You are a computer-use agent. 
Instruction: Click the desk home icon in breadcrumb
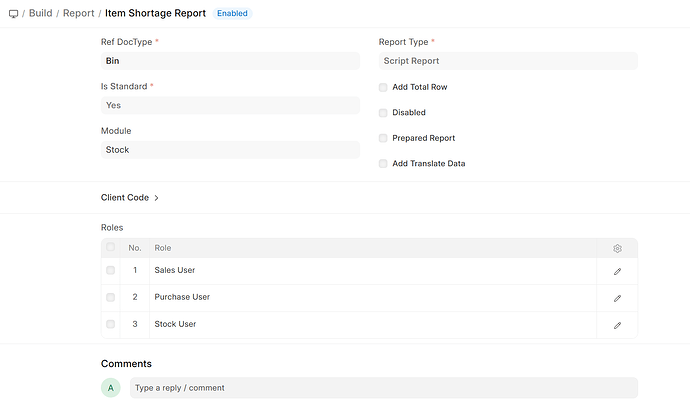(x=13, y=14)
